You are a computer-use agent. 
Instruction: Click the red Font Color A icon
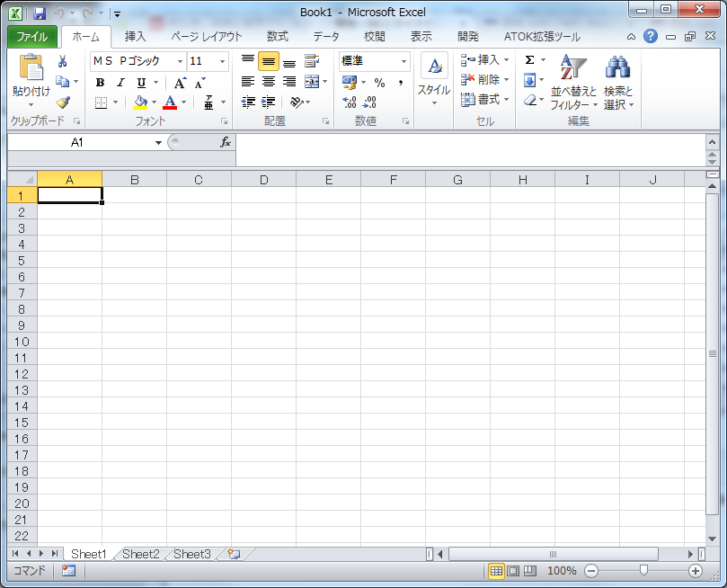pos(170,102)
